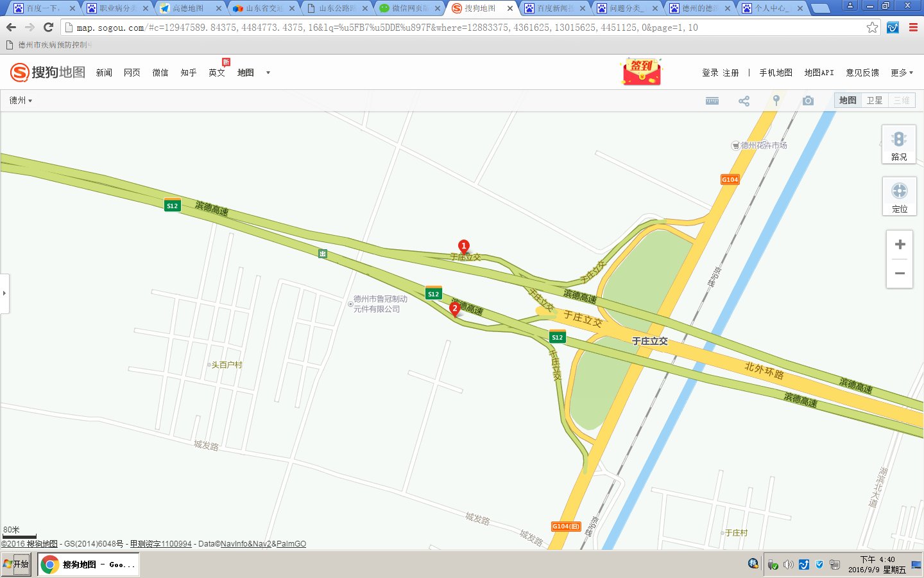Switch to 地图 map view
Viewport: 924px width, 578px height.
848,100
